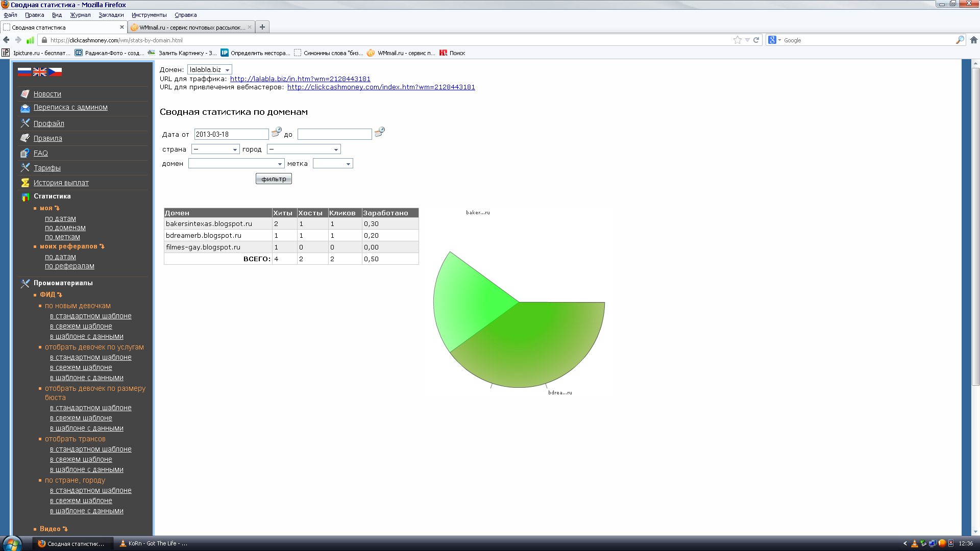Open a new tab with plus button

pyautogui.click(x=262, y=27)
